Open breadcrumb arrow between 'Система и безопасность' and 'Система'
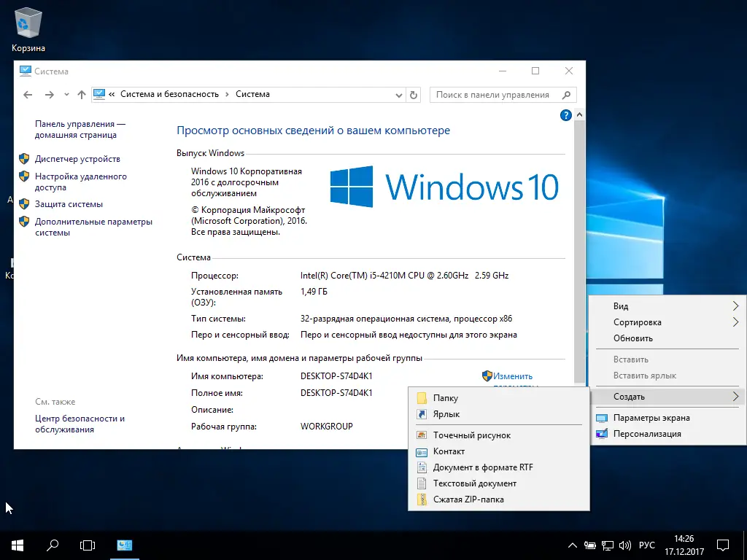 tap(228, 94)
